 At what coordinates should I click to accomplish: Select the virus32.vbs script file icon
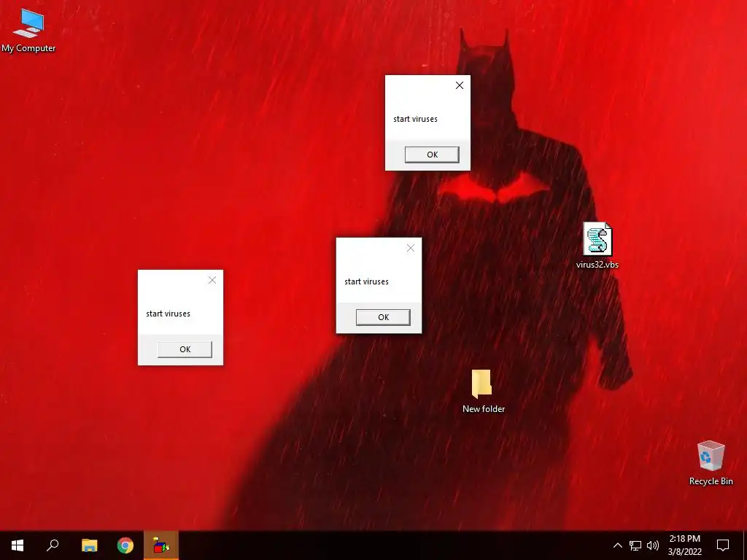597,246
